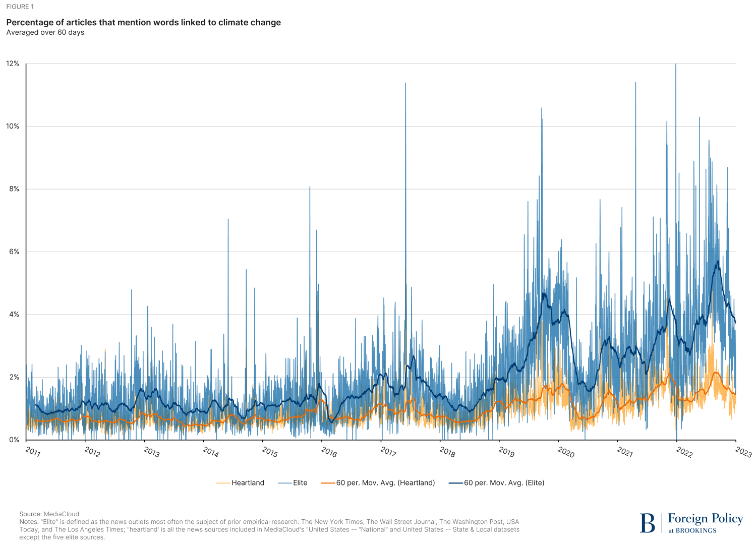Select the 2020 x-axis year label

point(565,451)
